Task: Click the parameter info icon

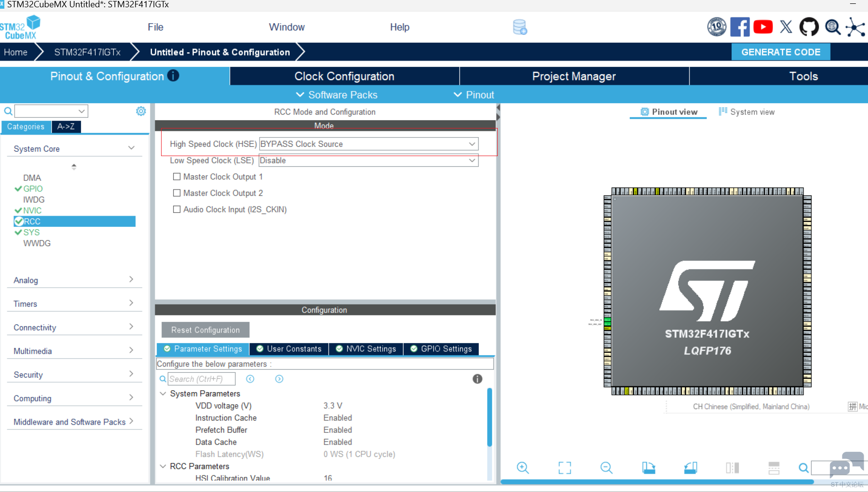Action: click(477, 379)
